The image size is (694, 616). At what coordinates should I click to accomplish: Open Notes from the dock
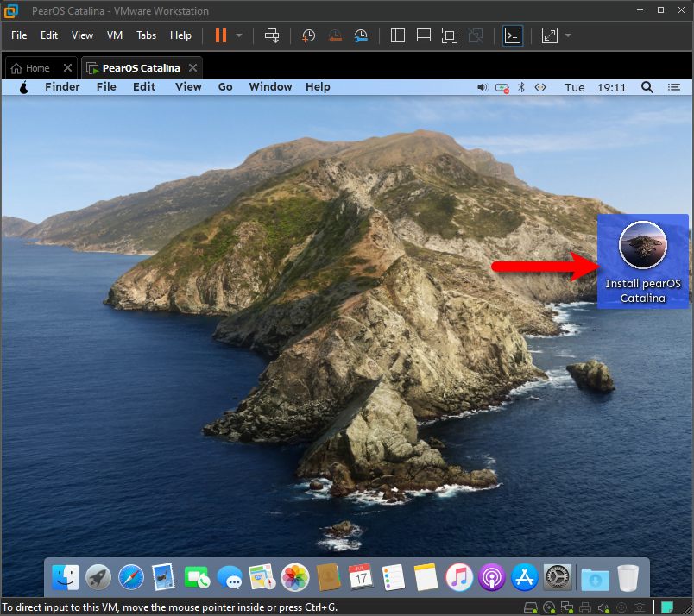pos(426,577)
